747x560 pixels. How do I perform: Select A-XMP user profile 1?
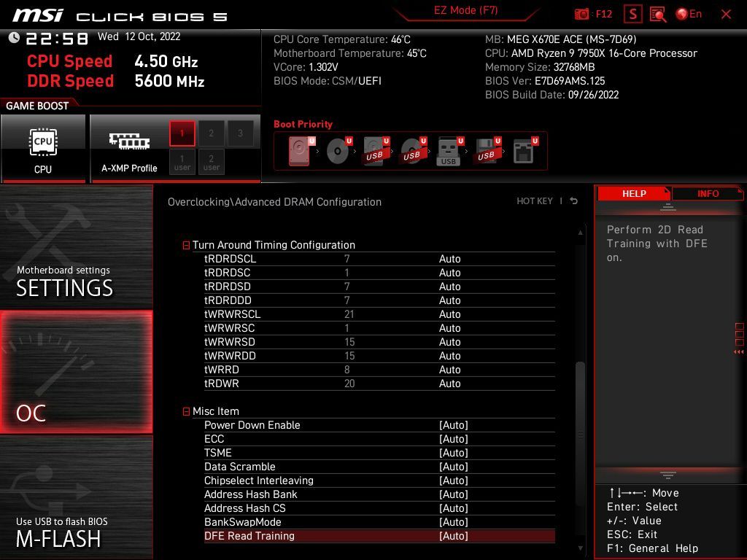coord(182,162)
